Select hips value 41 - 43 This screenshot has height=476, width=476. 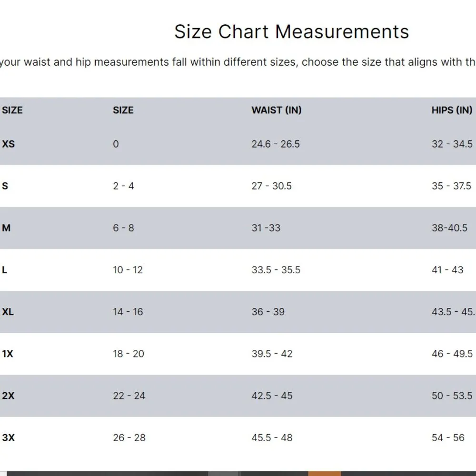[447, 270]
